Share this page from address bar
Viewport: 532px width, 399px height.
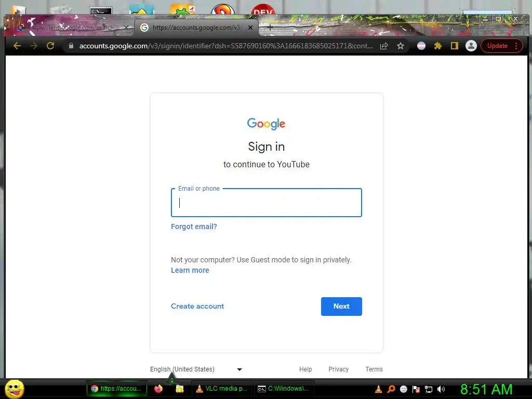click(x=384, y=46)
